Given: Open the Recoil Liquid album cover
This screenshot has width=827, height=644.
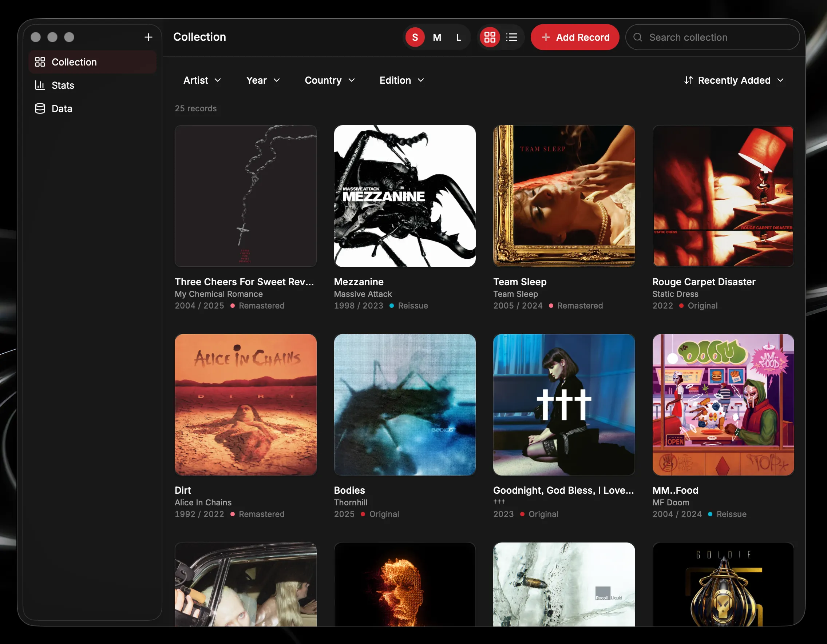Looking at the screenshot, I should [564, 584].
